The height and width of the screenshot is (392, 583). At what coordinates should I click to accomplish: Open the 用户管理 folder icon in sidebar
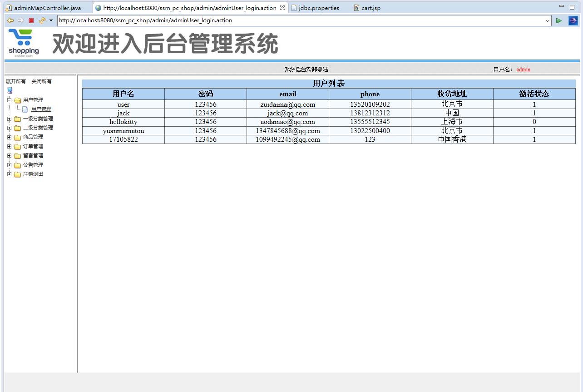17,100
